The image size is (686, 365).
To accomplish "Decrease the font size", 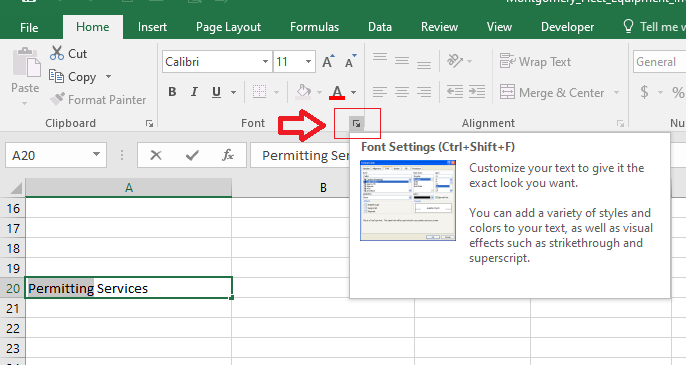I will click(350, 62).
